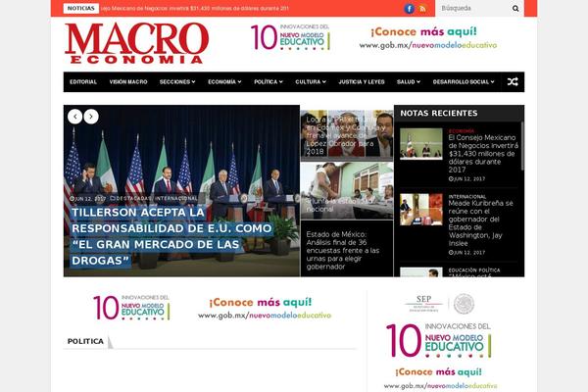The height and width of the screenshot is (392, 588).
Task: Go to next slide arrow
Action: tap(91, 117)
